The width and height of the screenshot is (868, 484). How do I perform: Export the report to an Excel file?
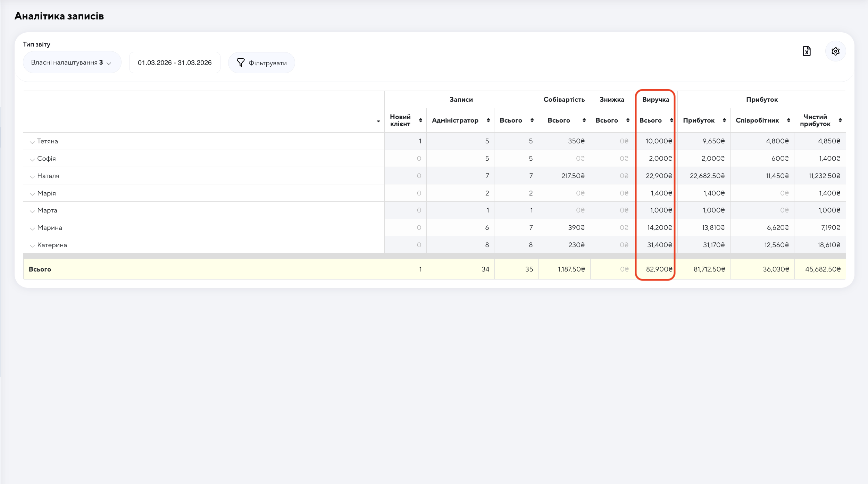coord(807,51)
